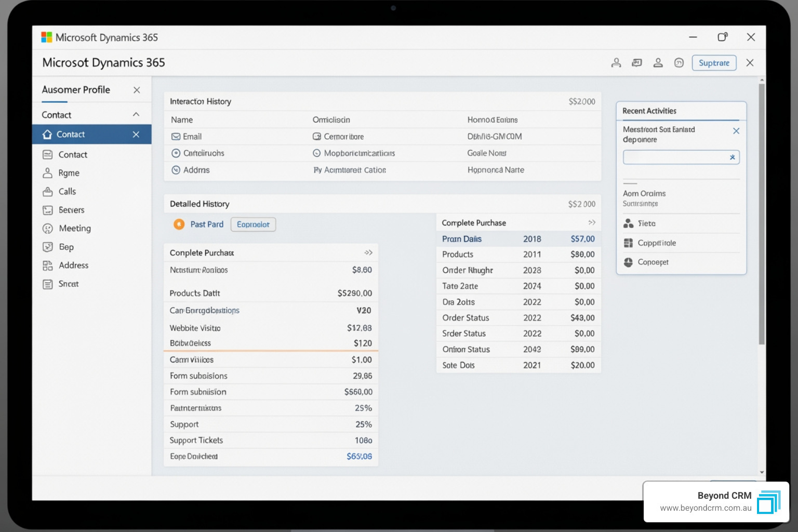Close the Ausomer Profile tab

(137, 90)
